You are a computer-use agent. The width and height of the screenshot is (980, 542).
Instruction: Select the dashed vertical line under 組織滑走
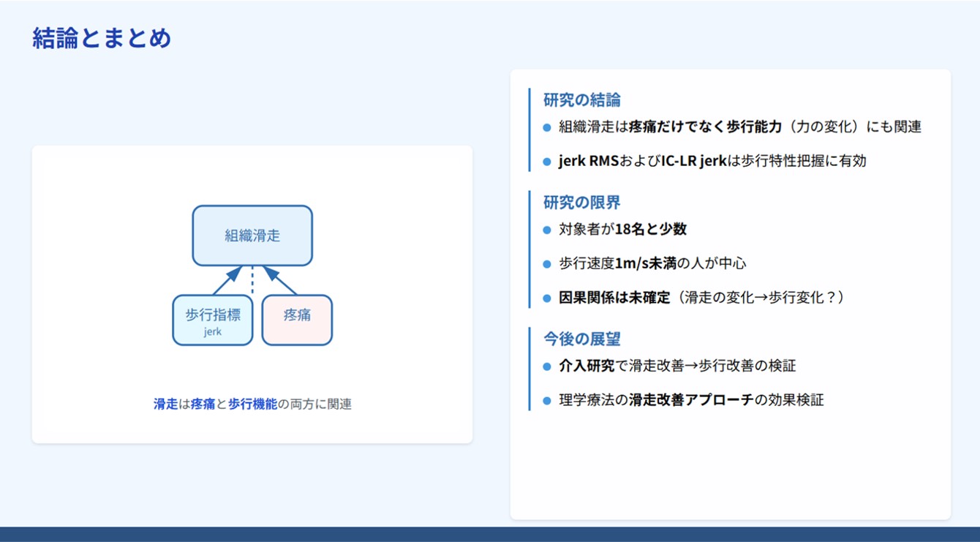(x=252, y=281)
